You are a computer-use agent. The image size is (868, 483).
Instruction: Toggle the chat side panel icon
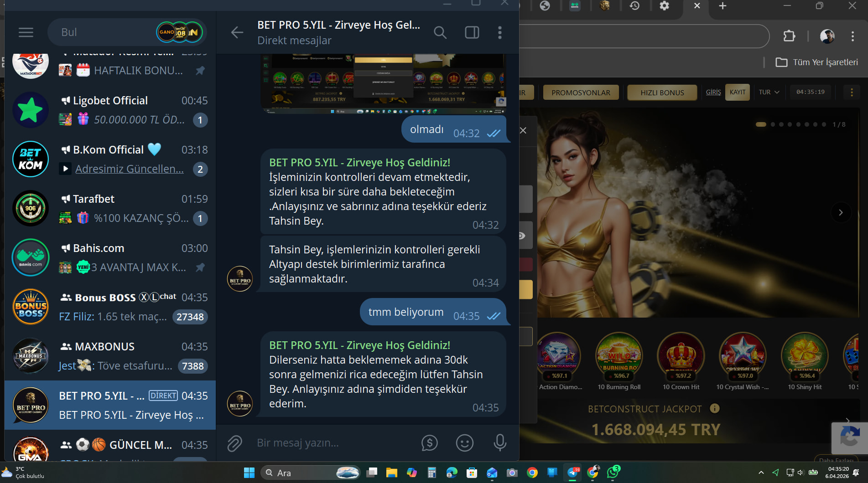pos(472,32)
